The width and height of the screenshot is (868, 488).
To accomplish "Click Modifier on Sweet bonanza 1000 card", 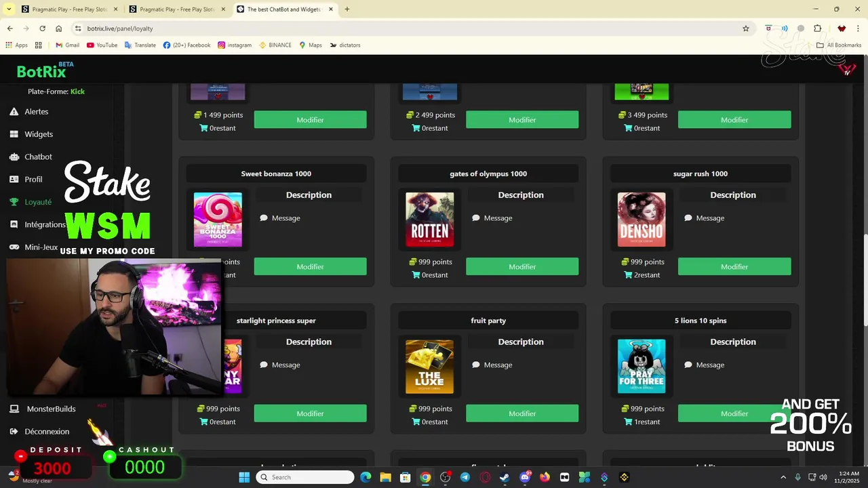I will (x=310, y=266).
